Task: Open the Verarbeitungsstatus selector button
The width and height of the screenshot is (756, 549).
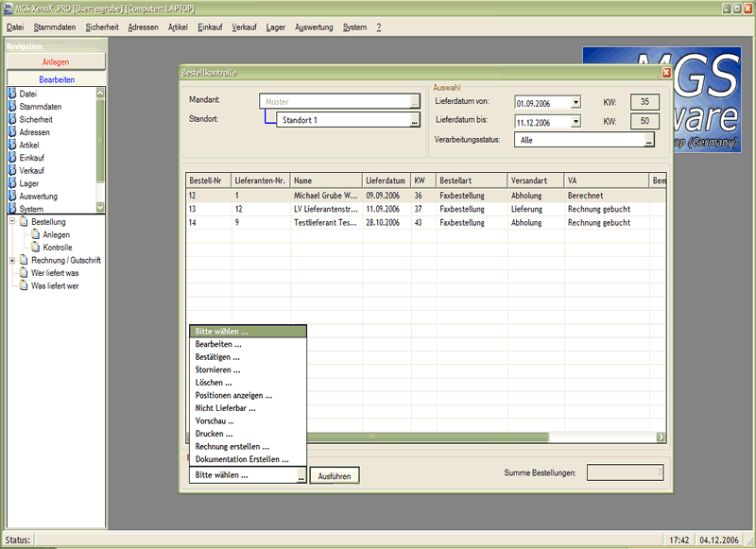Action: pyautogui.click(x=649, y=140)
